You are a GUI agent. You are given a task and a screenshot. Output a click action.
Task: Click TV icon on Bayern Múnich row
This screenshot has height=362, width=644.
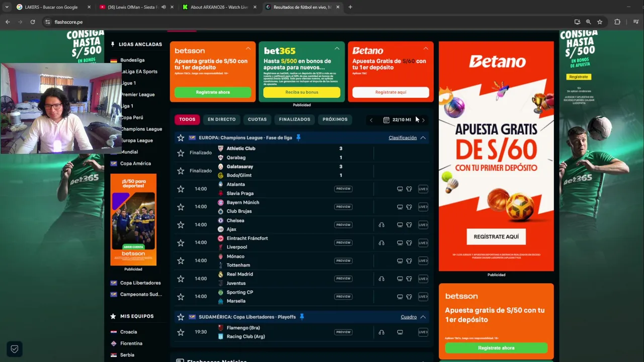pos(400,207)
